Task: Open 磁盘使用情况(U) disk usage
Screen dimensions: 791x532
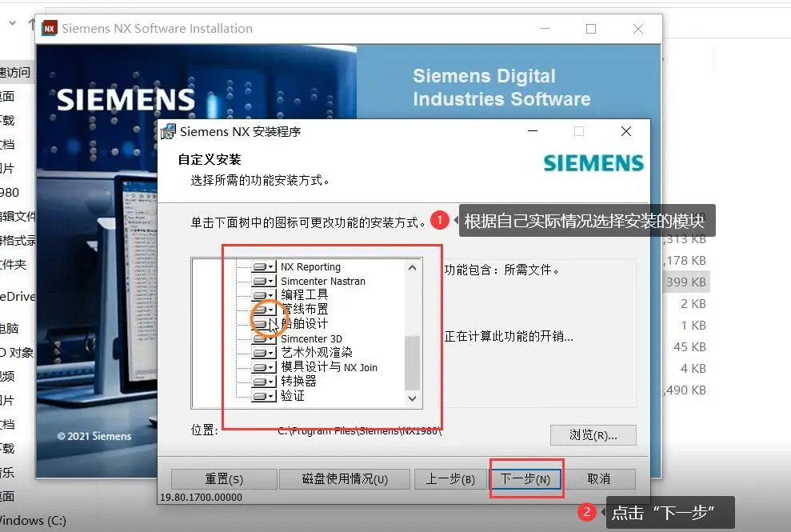Action: pyautogui.click(x=345, y=479)
